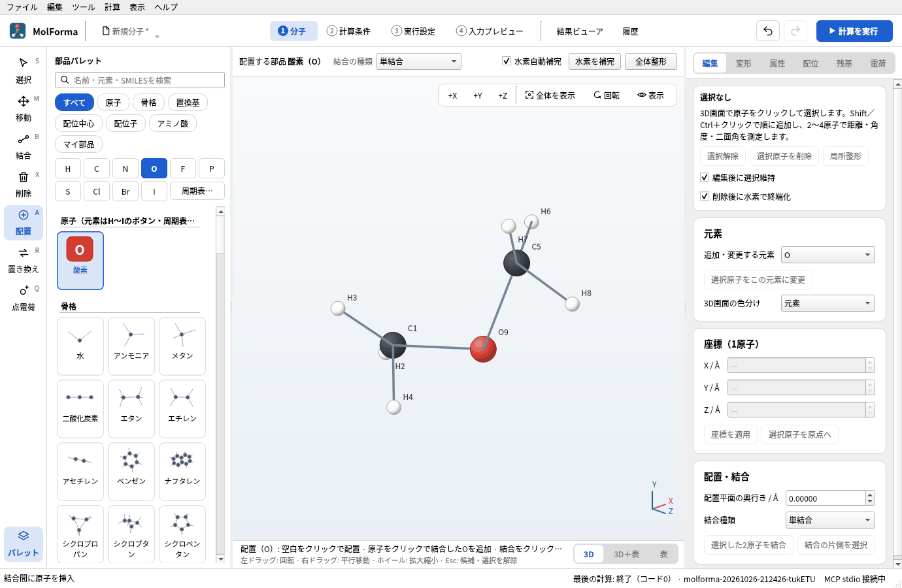902x588 pixels.
Task: Open the 計算 menu
Action: 112,7
